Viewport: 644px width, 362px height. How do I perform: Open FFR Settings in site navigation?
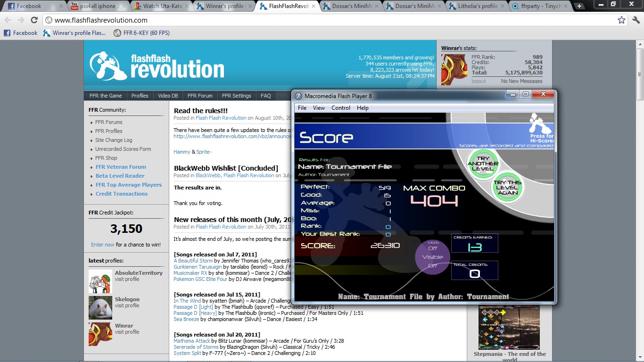point(237,96)
